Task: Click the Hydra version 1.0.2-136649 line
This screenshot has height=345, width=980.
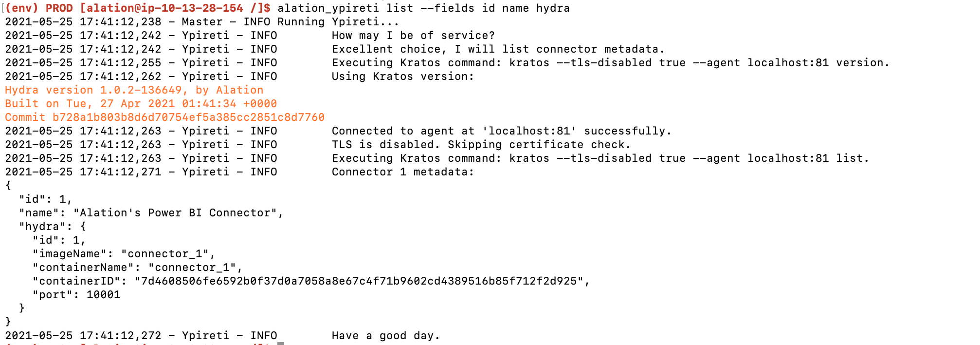Action: pos(134,90)
